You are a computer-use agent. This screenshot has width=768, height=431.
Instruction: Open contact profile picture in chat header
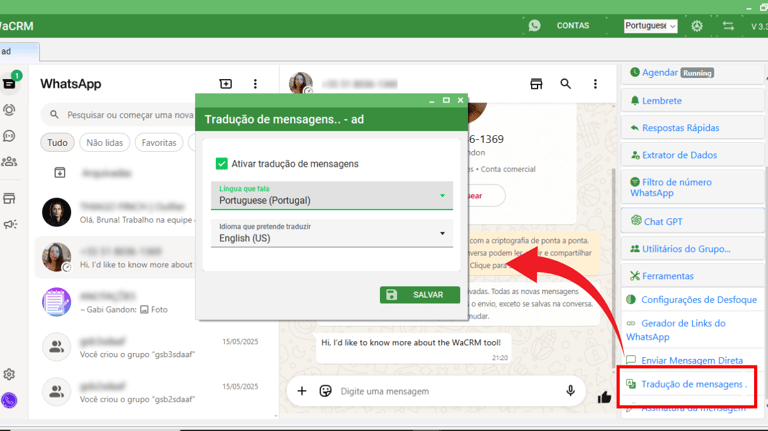pyautogui.click(x=301, y=83)
